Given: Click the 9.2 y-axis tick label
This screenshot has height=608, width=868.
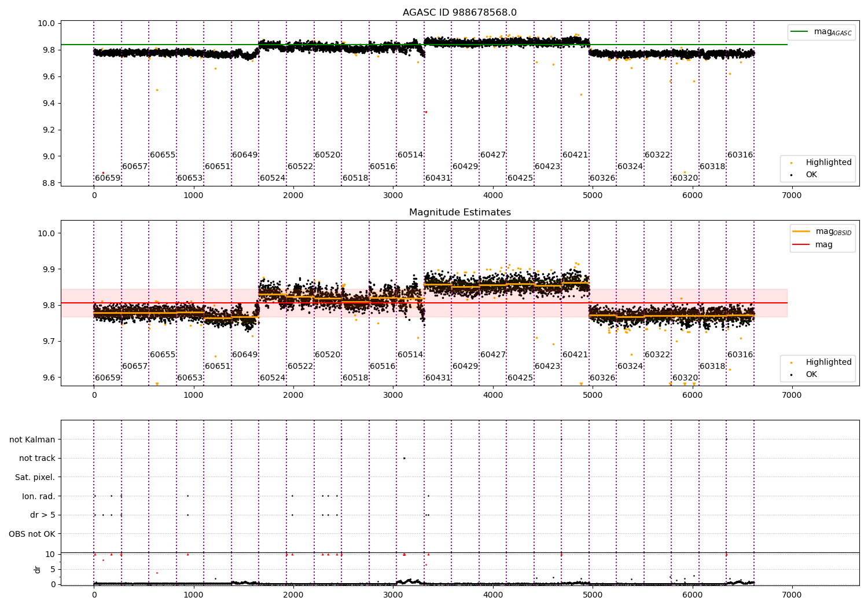Looking at the screenshot, I should 50,130.
